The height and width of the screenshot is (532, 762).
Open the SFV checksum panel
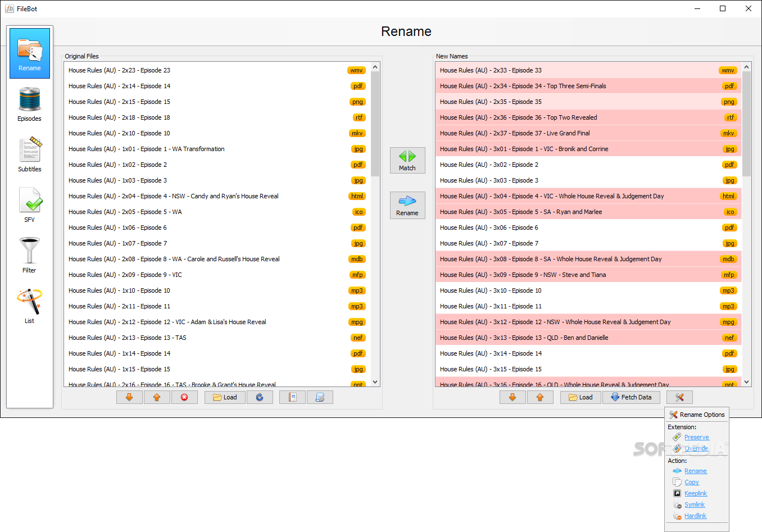tap(30, 205)
